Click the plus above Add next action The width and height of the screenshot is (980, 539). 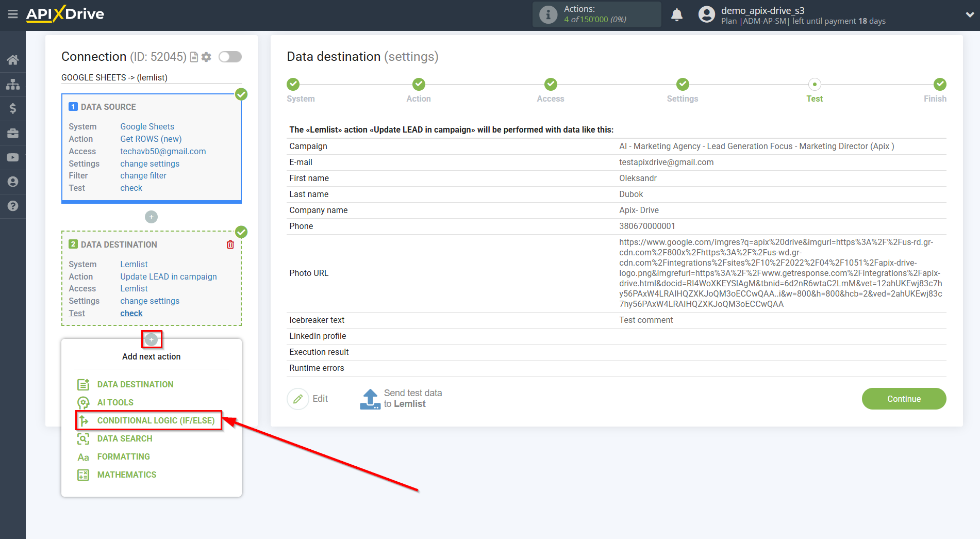pos(151,339)
